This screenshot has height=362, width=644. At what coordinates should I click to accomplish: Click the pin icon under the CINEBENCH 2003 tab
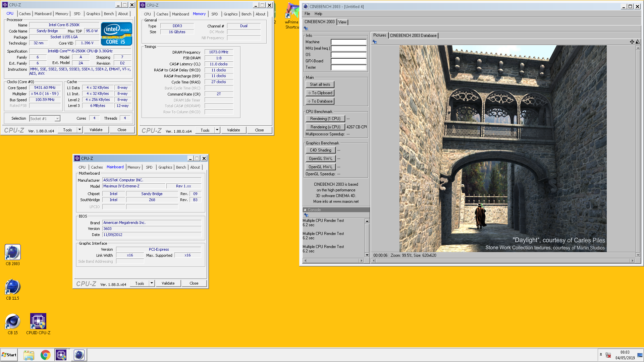coord(306,28)
